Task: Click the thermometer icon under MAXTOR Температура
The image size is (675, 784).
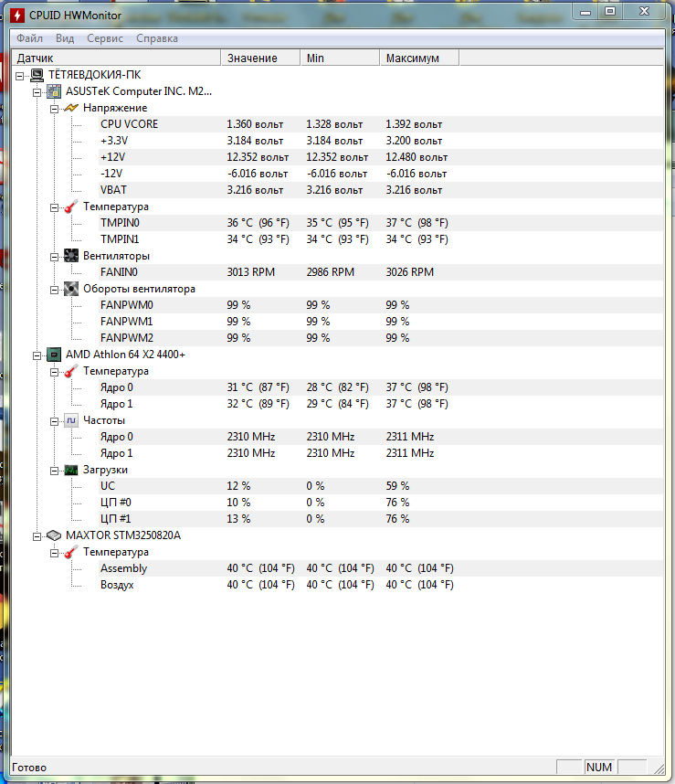Action: click(x=71, y=552)
